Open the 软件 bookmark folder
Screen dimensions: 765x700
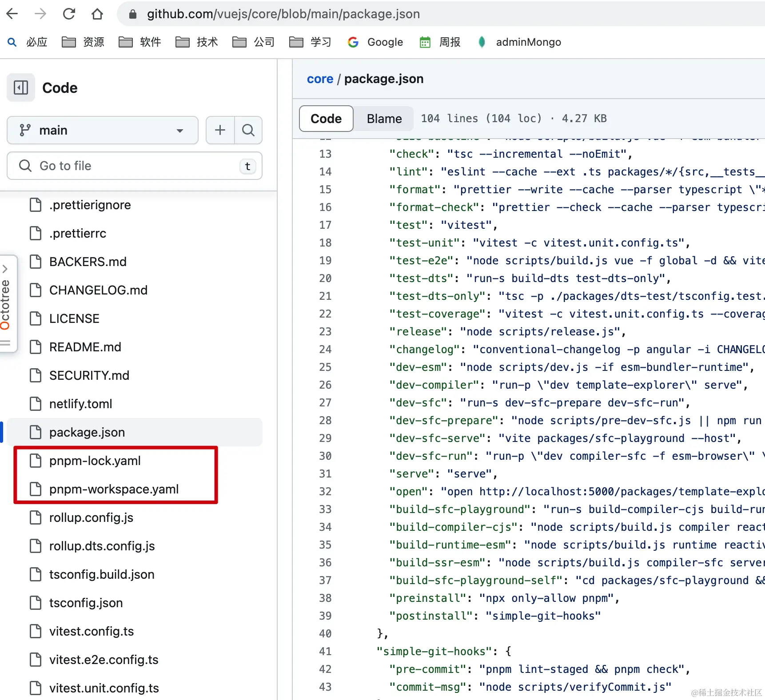(140, 42)
